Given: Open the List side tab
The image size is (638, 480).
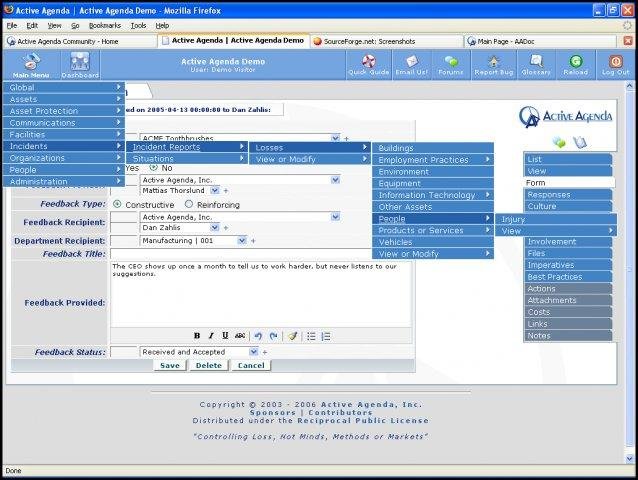Looking at the screenshot, I should pyautogui.click(x=568, y=159).
